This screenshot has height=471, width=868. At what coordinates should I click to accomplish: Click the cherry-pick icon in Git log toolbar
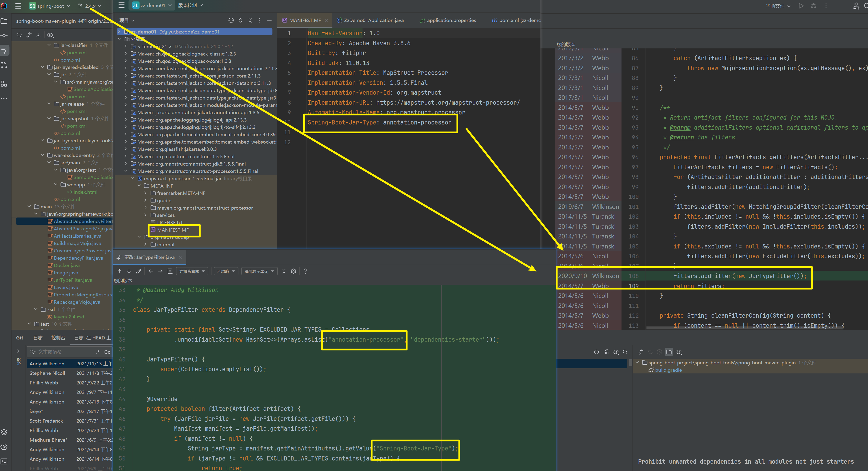(x=606, y=352)
